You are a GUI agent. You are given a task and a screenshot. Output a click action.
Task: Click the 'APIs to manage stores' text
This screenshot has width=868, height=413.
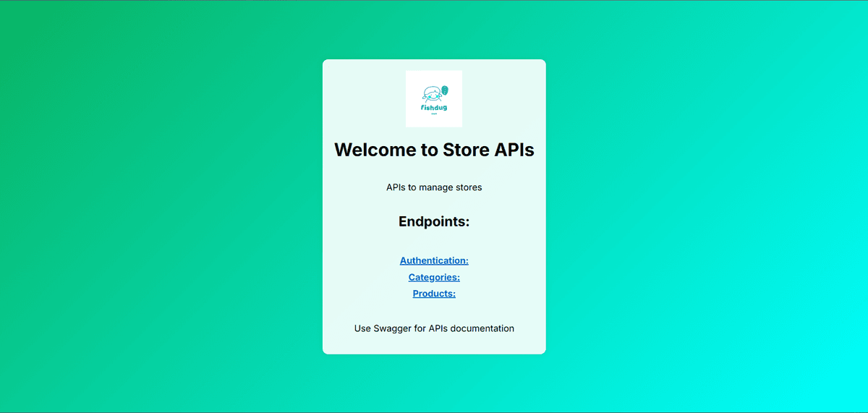(434, 187)
